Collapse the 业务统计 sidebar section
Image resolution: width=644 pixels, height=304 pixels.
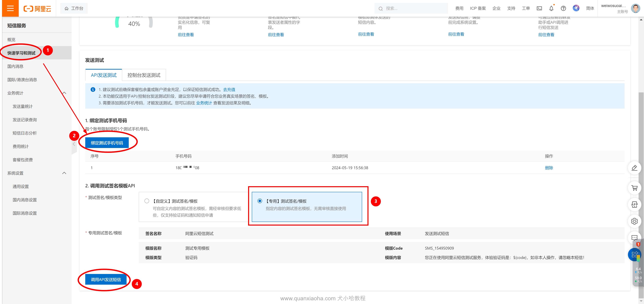tap(64, 93)
